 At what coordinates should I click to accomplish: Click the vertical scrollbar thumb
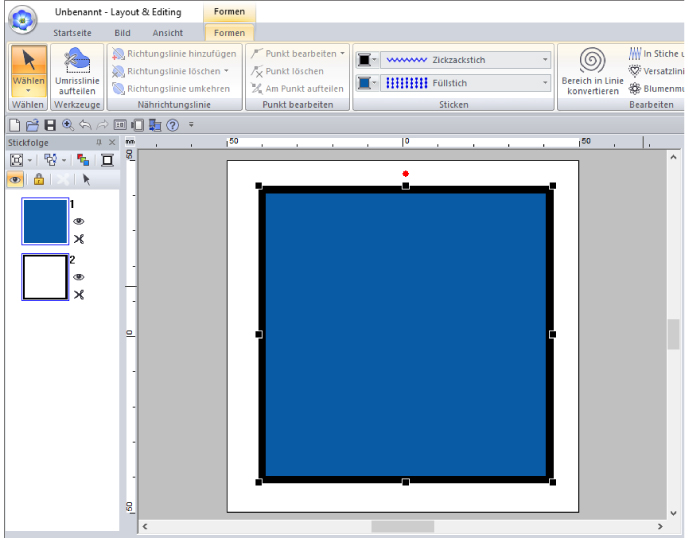pos(674,334)
